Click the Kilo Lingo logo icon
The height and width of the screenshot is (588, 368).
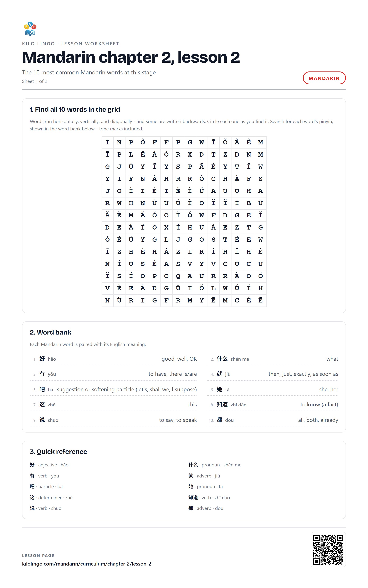[30, 29]
